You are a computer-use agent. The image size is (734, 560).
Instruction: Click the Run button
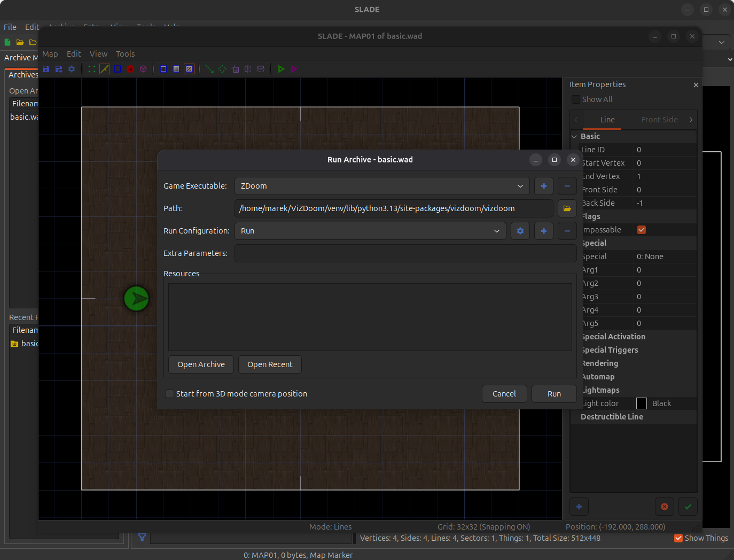(554, 394)
